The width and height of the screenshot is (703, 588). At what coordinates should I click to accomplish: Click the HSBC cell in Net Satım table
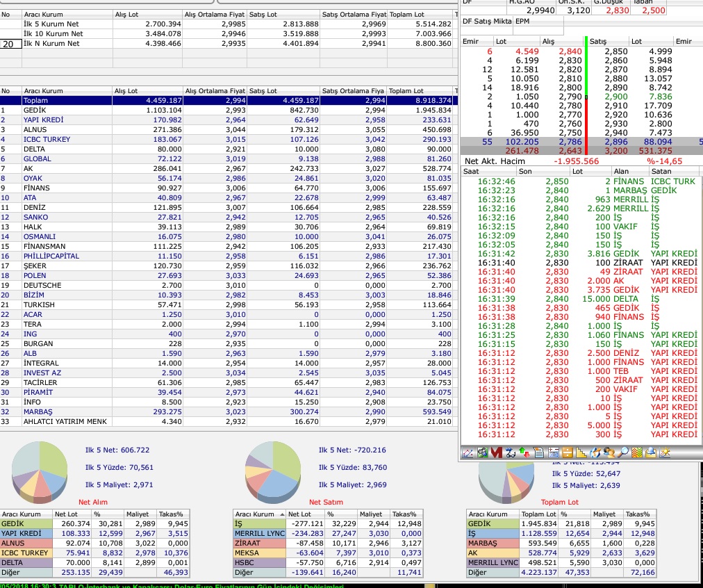(260, 563)
